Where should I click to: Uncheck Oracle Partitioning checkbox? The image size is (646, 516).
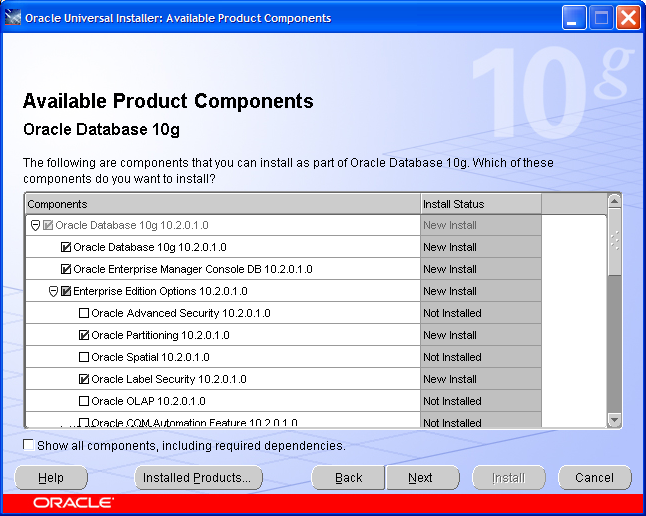click(84, 335)
